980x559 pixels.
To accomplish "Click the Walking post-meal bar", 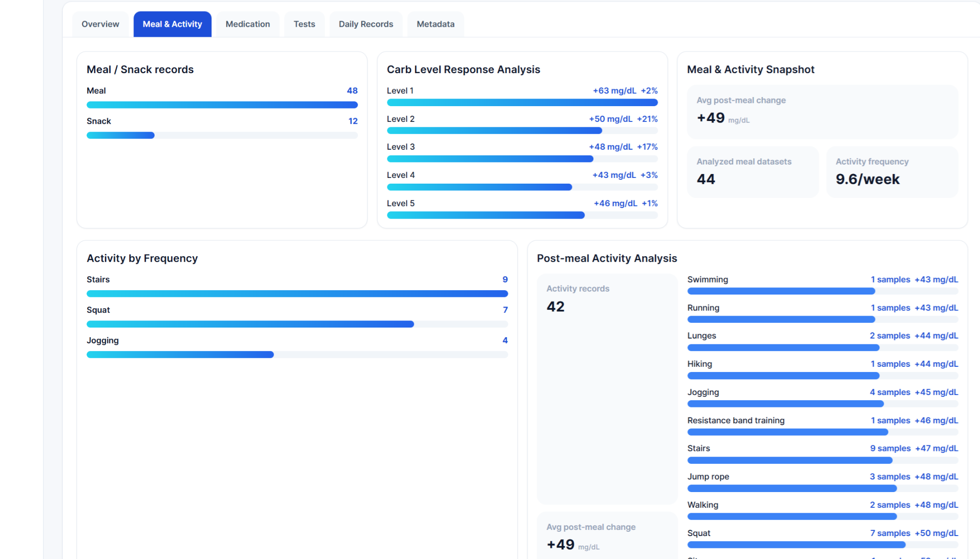I will [x=823, y=516].
